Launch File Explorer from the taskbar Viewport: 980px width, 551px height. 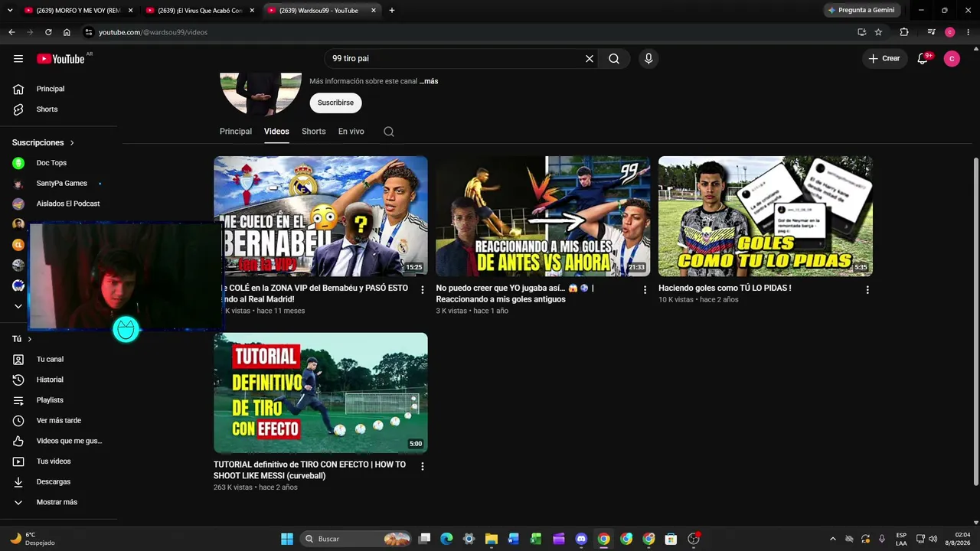tap(492, 539)
